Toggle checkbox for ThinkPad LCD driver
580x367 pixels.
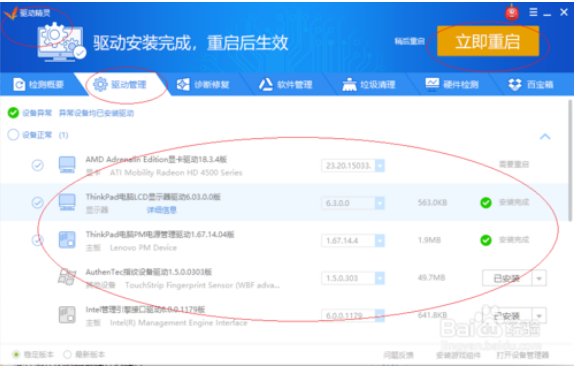tap(37, 203)
